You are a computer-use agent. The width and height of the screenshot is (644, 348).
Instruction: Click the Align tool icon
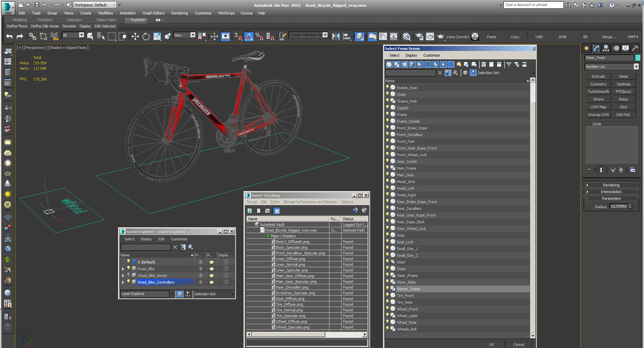tap(347, 37)
